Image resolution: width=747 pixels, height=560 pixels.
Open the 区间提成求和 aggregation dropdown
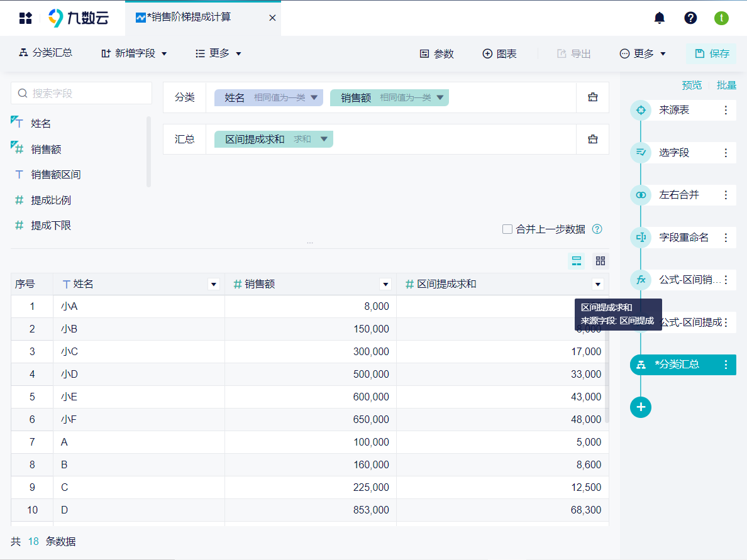[324, 139]
